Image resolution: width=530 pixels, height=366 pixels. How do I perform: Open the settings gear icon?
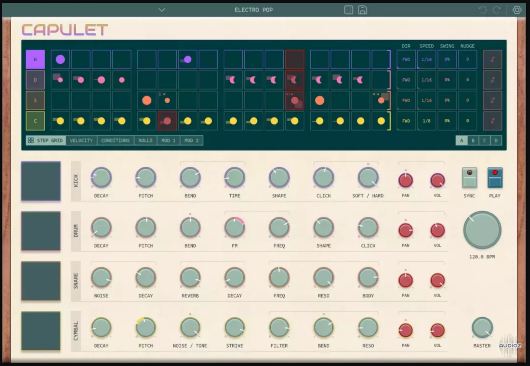517,10
